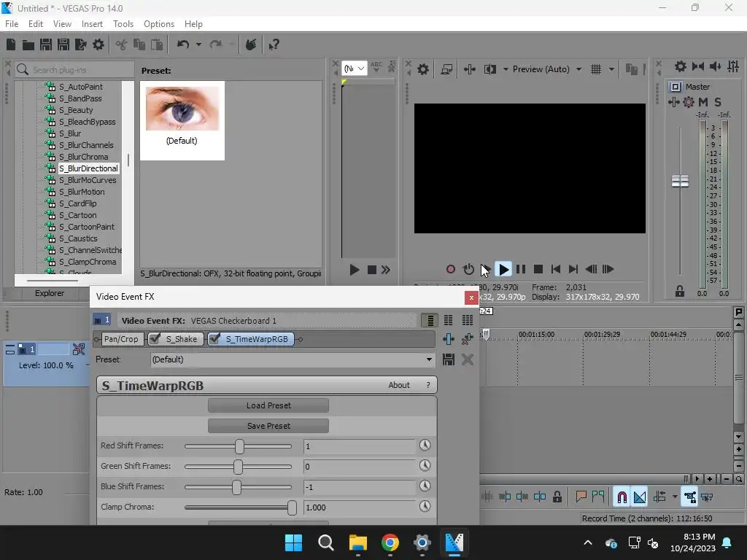Viewport: 747px width, 560px height.
Task: Click the interactive tutorials hand icon
Action: pyautogui.click(x=251, y=44)
